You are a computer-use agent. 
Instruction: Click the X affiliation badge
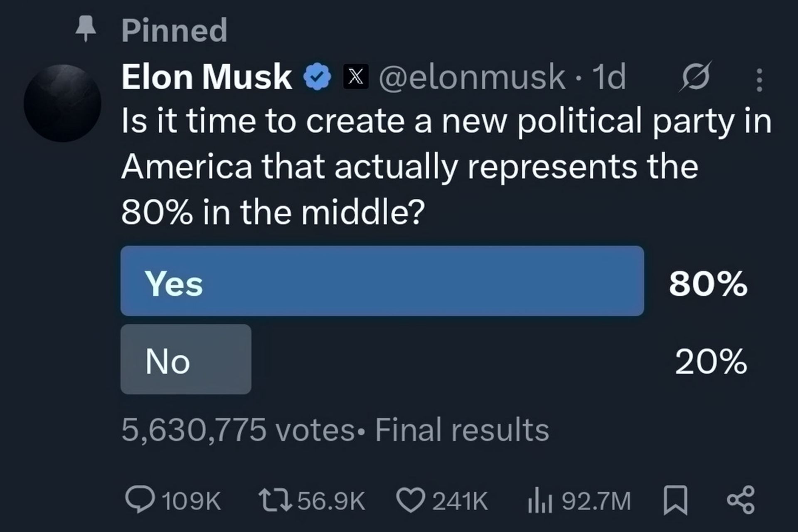356,77
